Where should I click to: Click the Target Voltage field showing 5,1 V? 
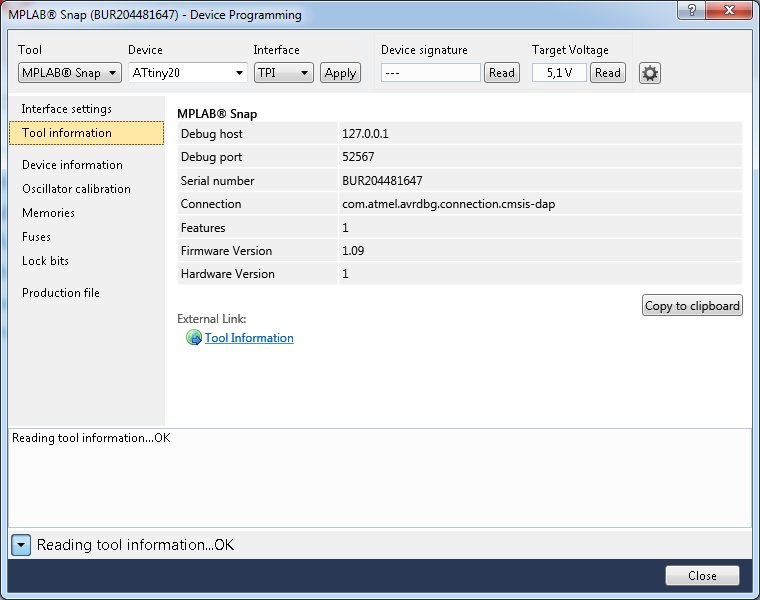pos(559,73)
